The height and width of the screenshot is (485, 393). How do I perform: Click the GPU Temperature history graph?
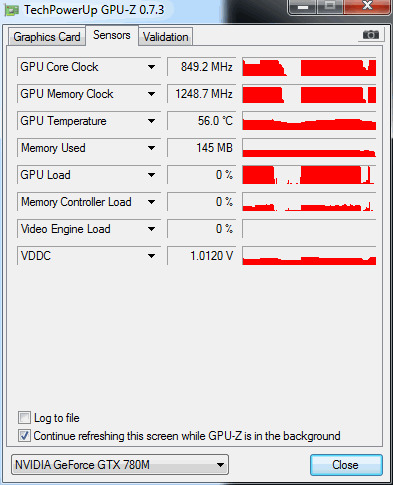309,121
